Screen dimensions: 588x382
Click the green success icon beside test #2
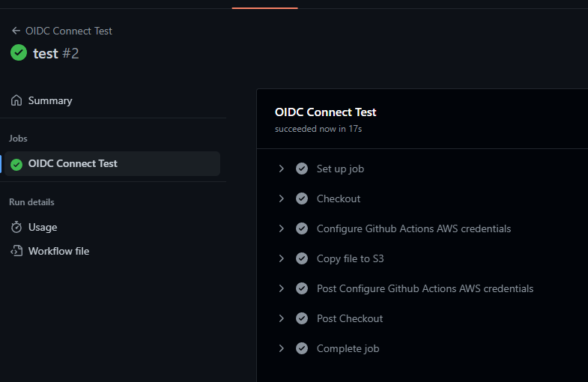tap(19, 52)
